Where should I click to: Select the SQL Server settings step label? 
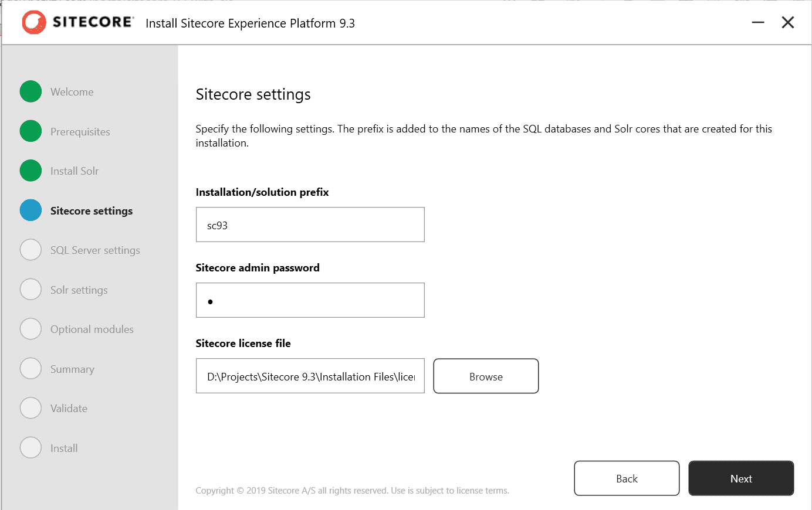coord(95,250)
